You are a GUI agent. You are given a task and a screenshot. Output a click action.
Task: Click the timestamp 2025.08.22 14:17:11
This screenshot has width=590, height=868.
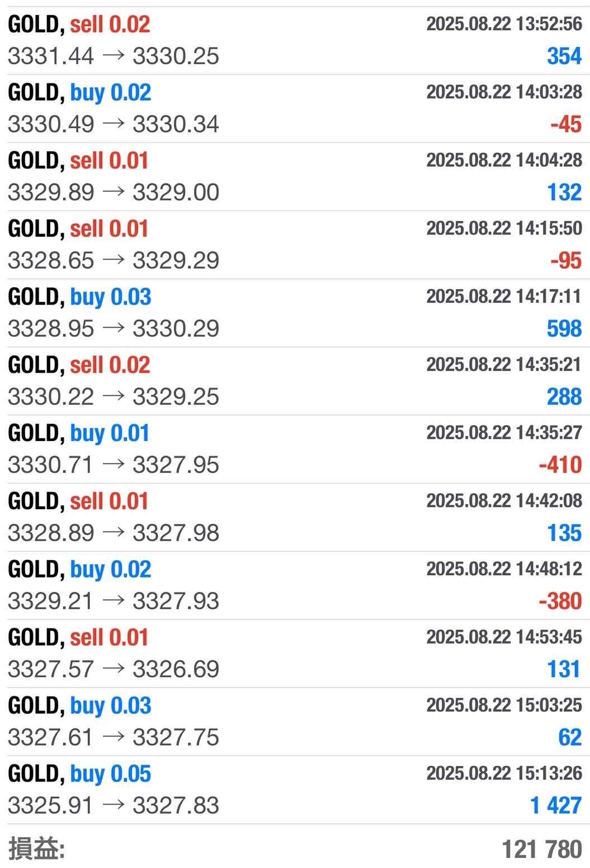click(x=504, y=296)
